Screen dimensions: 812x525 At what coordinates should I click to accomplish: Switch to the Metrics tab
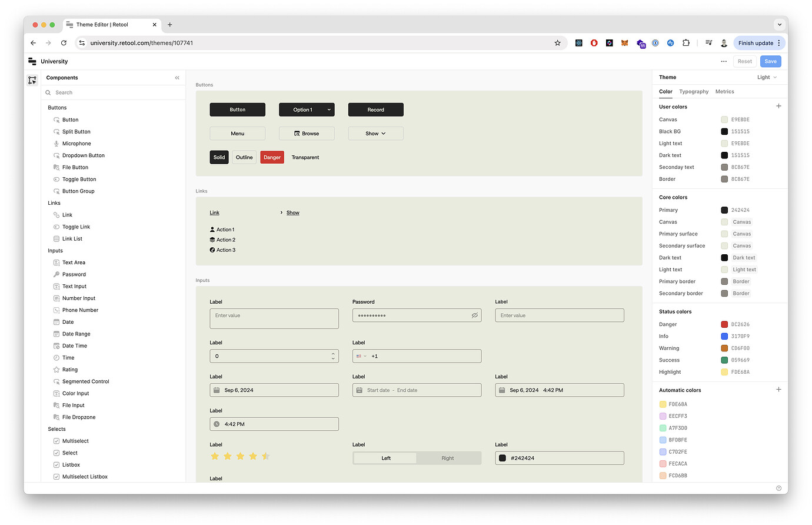click(x=724, y=92)
